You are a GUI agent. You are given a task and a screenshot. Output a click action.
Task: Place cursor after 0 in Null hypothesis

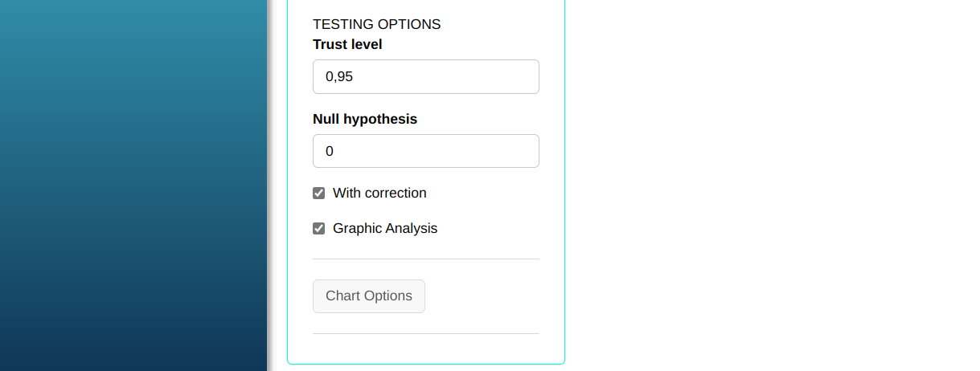tap(334, 151)
